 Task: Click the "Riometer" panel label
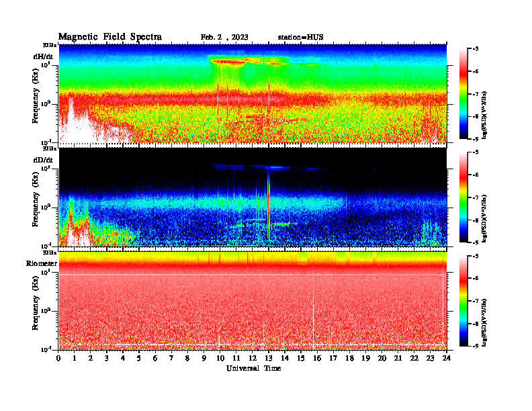tap(42, 263)
